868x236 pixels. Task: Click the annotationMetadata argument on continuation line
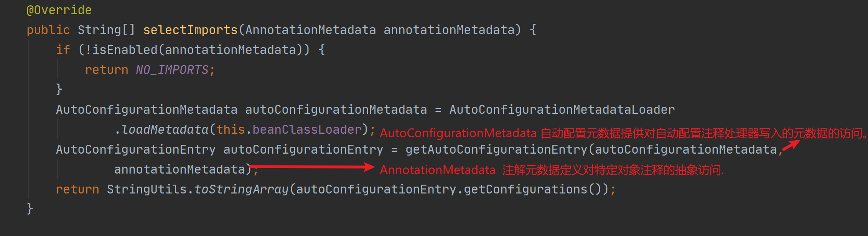click(180, 169)
